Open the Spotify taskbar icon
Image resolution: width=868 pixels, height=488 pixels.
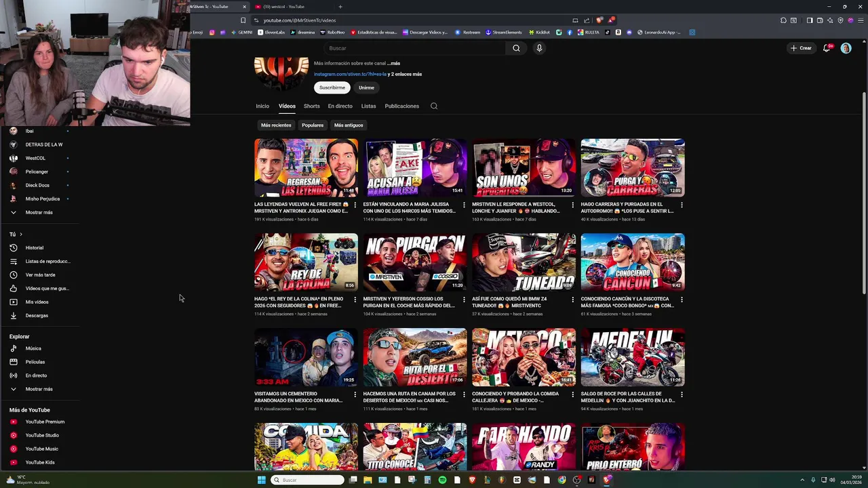coord(442,480)
